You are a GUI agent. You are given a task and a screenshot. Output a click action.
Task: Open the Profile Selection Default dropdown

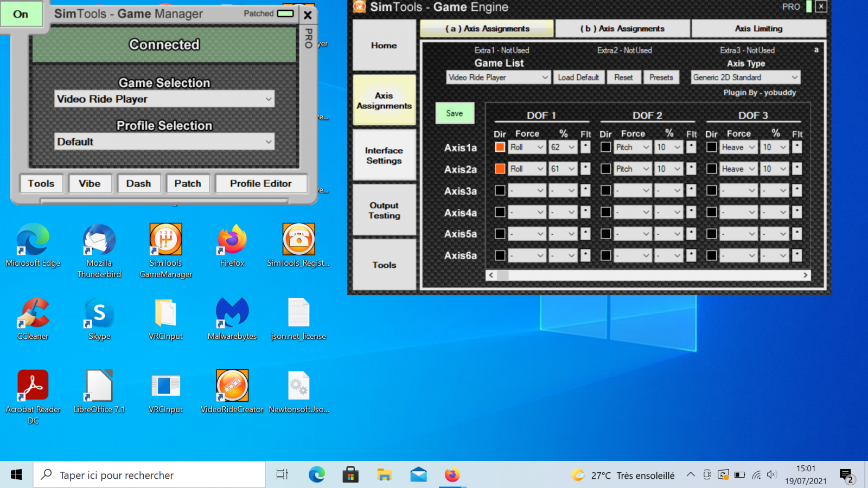click(x=269, y=142)
